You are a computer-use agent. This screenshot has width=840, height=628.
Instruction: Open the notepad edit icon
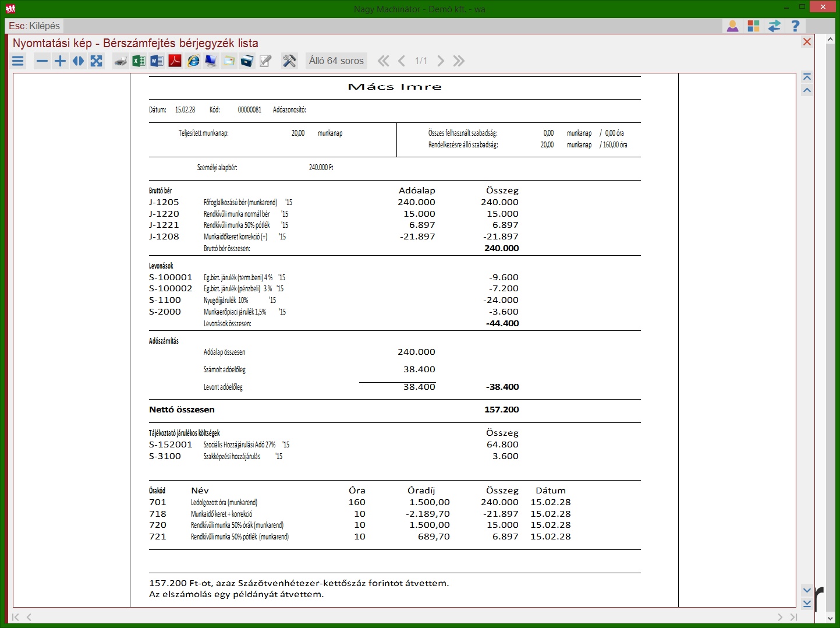265,61
